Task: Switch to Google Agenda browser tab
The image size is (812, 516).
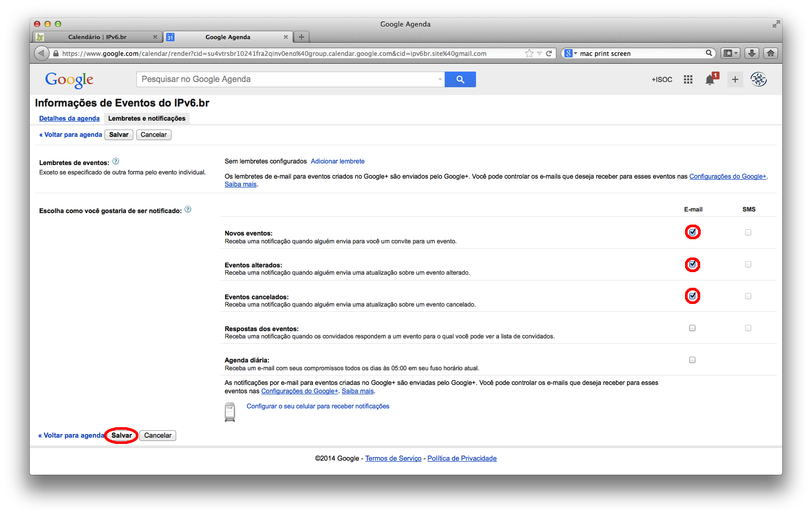Action: 228,37
